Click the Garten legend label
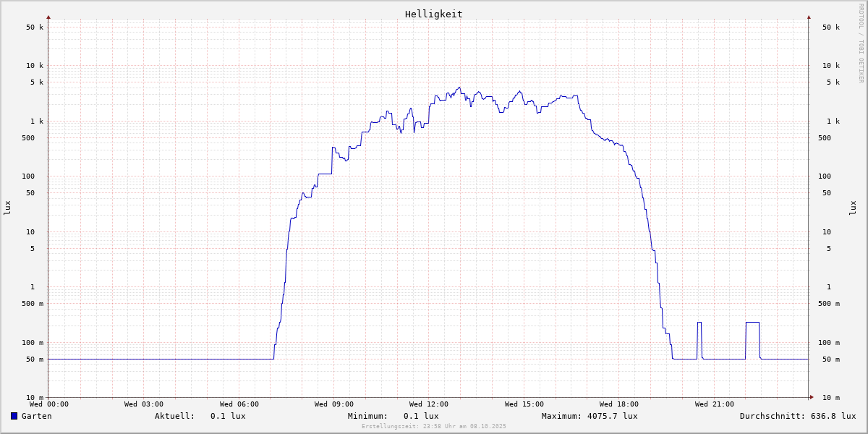The width and height of the screenshot is (868, 434). (36, 416)
